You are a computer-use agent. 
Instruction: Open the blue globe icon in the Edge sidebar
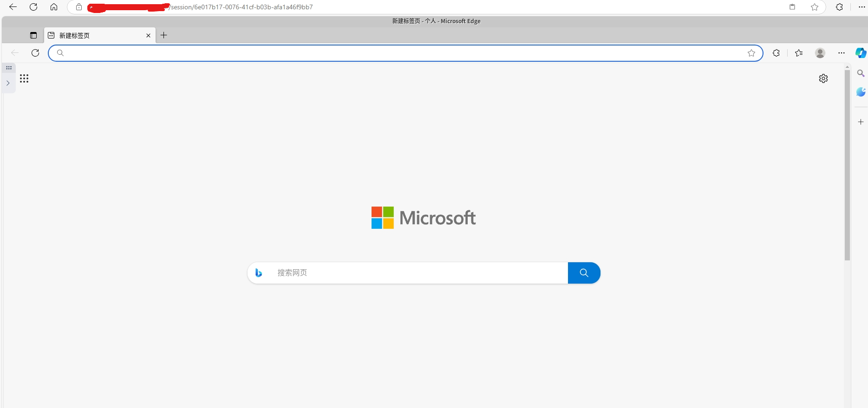861,92
